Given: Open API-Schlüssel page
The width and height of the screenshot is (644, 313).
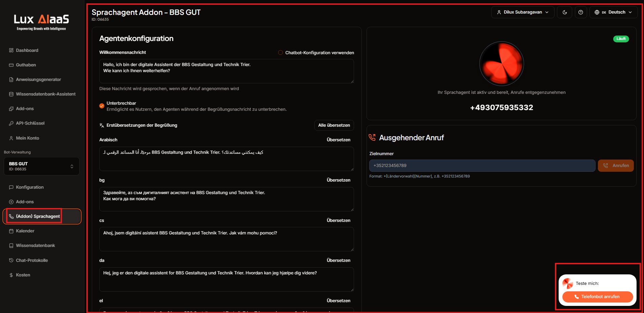Looking at the screenshot, I should (x=30, y=123).
